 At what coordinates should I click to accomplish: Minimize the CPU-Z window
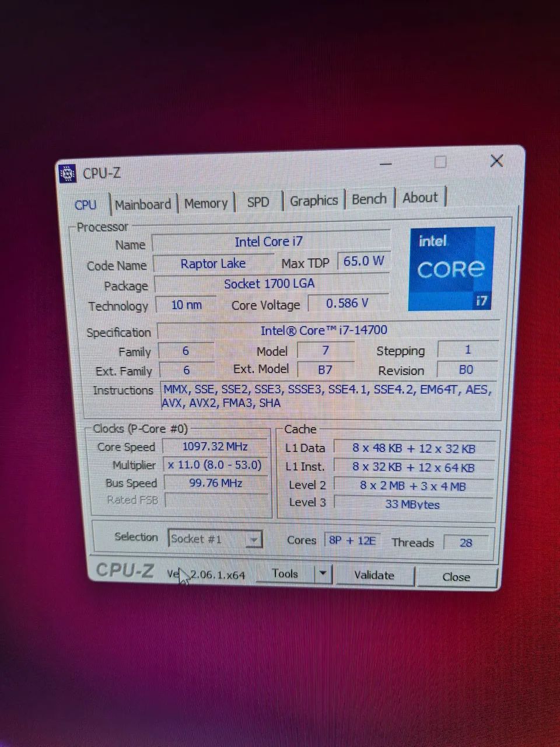386,165
